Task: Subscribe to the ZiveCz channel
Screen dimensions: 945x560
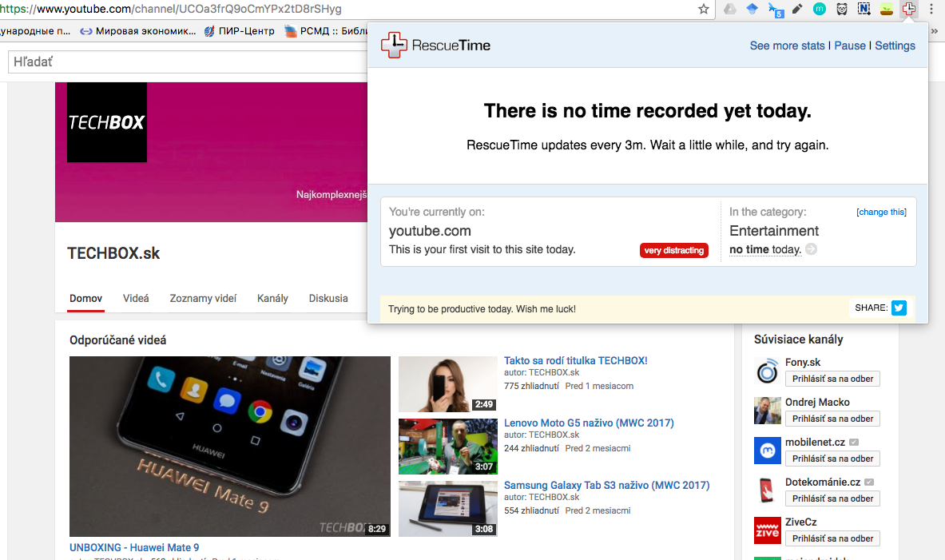Action: tap(832, 538)
